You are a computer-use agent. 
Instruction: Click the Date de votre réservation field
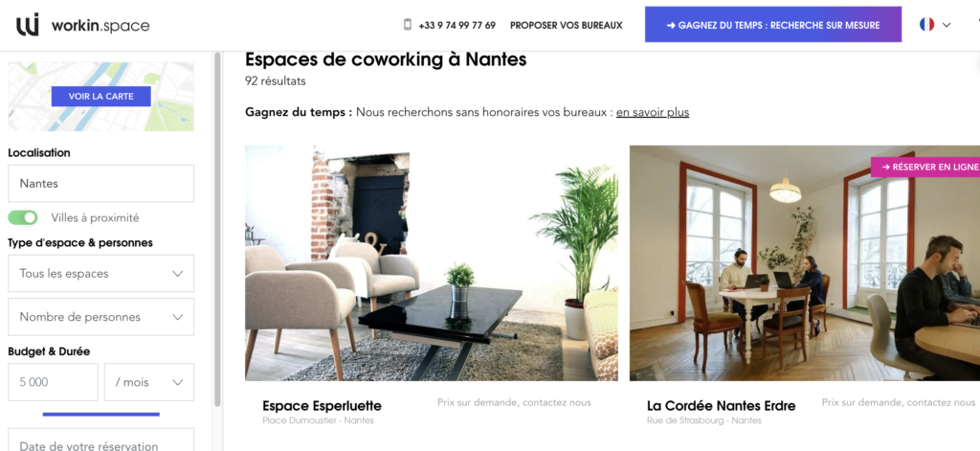click(101, 440)
